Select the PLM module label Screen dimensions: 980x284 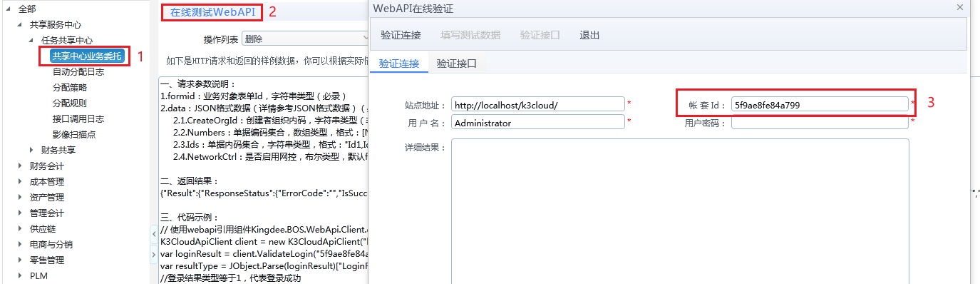tap(38, 275)
